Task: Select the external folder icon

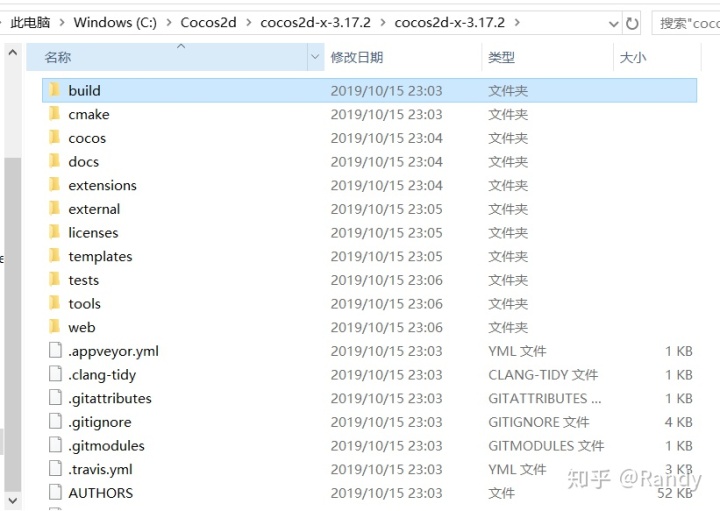Action: click(x=54, y=208)
